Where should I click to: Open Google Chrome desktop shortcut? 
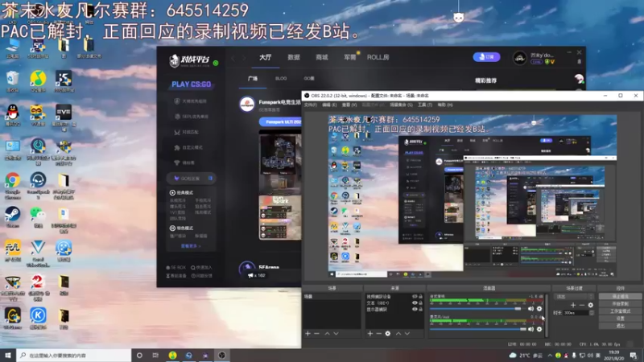point(13,184)
